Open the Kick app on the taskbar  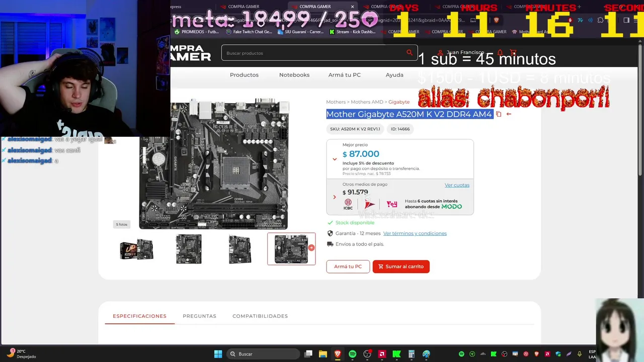397,354
